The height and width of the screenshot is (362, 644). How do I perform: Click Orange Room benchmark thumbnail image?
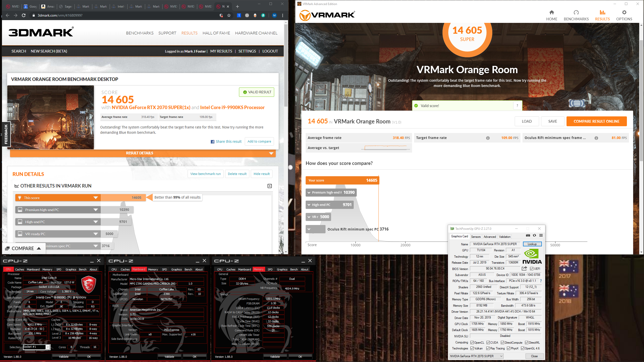pyautogui.click(x=51, y=117)
